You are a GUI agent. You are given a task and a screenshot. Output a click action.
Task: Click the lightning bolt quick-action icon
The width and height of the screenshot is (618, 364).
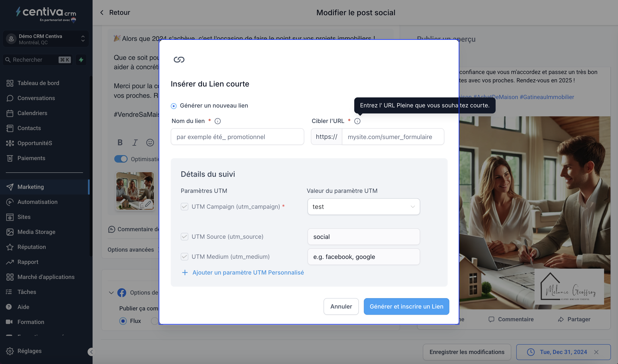pyautogui.click(x=81, y=60)
